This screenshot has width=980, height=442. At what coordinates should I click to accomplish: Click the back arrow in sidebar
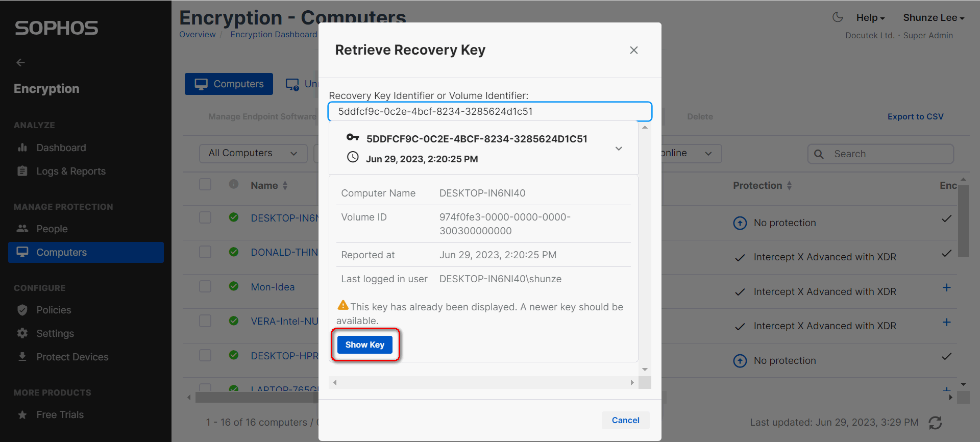[x=20, y=62]
